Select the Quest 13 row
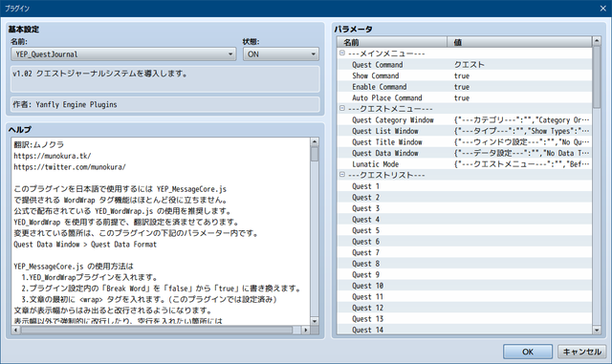This screenshot has width=612, height=364. [465, 319]
